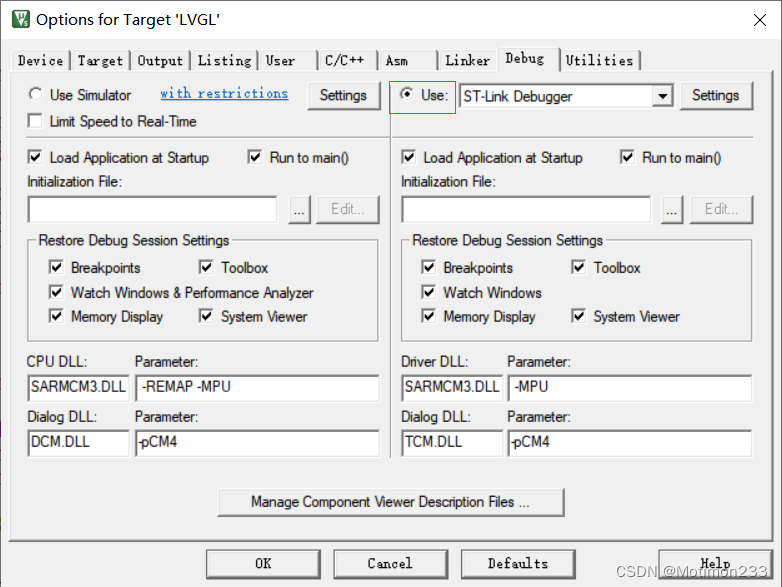Click Driver DLL field SARMCM3.DLL
782x587 pixels.
click(x=452, y=388)
